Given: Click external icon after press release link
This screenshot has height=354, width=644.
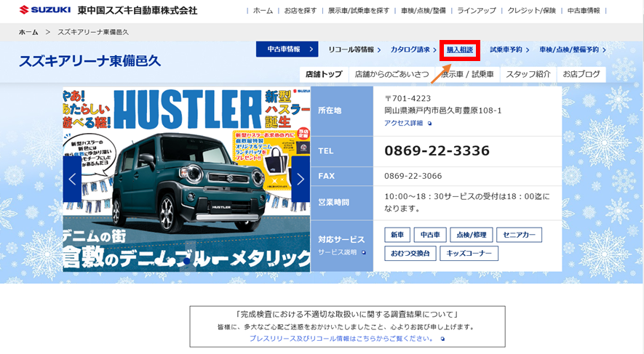Looking at the screenshot, I should pyautogui.click(x=442, y=339).
